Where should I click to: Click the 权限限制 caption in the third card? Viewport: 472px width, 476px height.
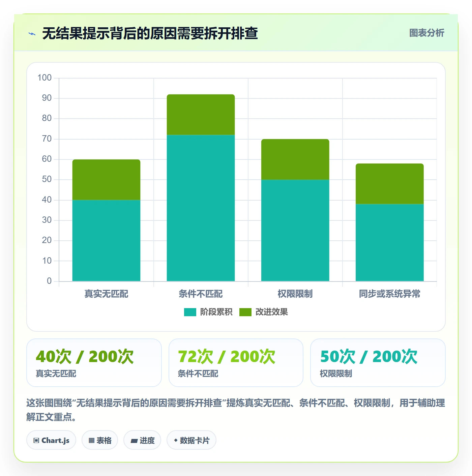point(336,374)
